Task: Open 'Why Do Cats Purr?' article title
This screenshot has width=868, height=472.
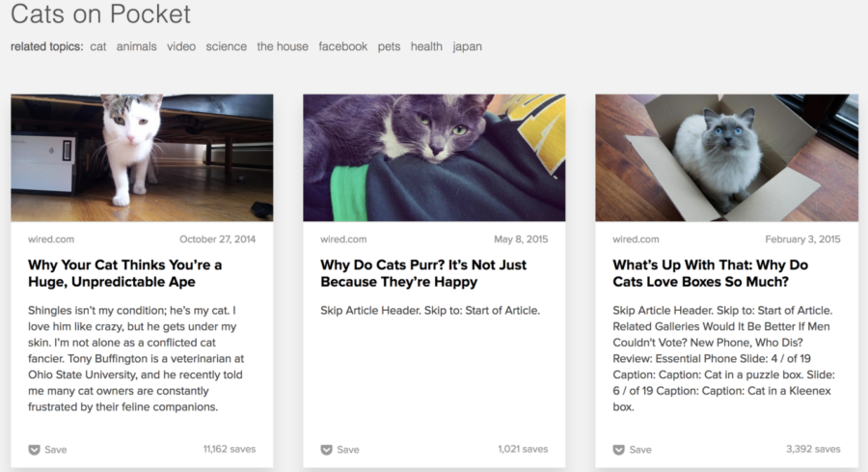Action: tap(423, 273)
